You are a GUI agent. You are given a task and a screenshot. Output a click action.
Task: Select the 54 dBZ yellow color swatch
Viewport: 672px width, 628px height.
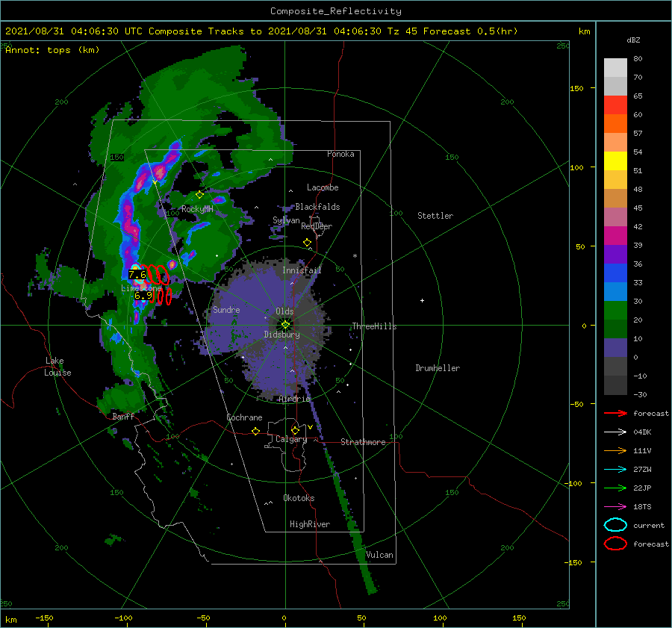[615, 161]
